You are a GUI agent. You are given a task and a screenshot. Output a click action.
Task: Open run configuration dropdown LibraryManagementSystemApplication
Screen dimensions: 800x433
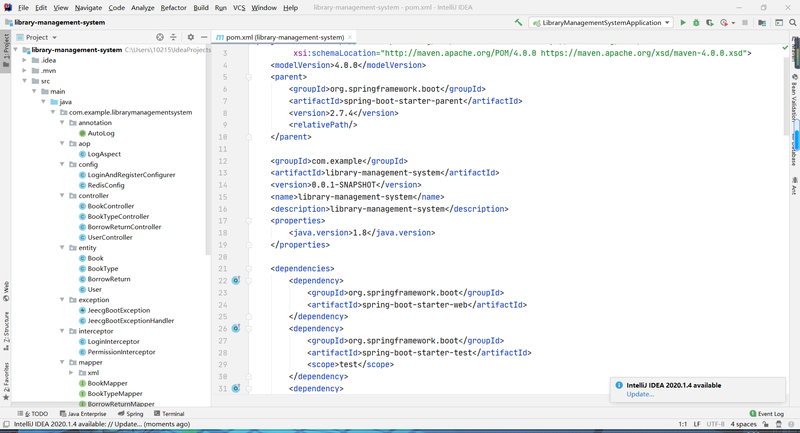click(x=601, y=22)
